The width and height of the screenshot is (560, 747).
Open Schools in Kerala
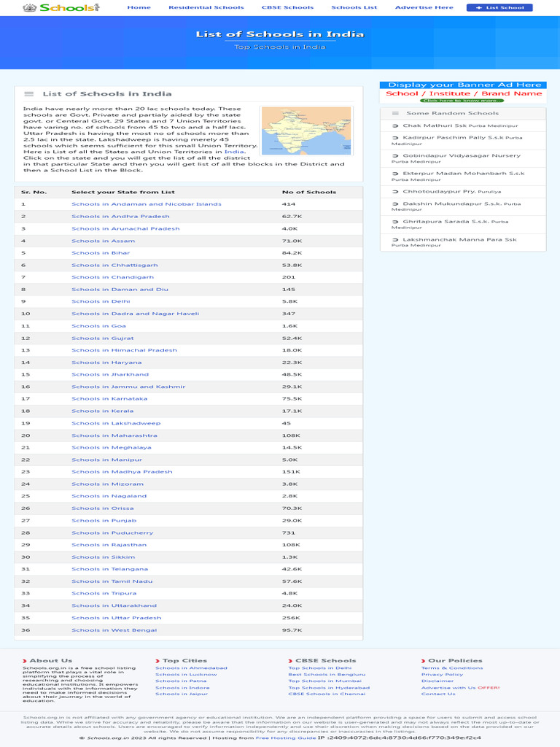[102, 411]
